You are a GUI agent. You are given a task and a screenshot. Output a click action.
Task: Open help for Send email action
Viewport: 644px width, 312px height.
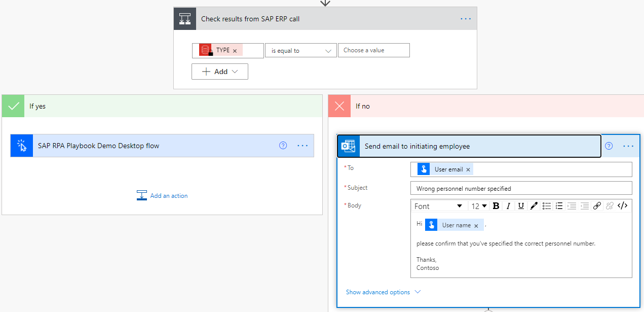[x=609, y=146]
